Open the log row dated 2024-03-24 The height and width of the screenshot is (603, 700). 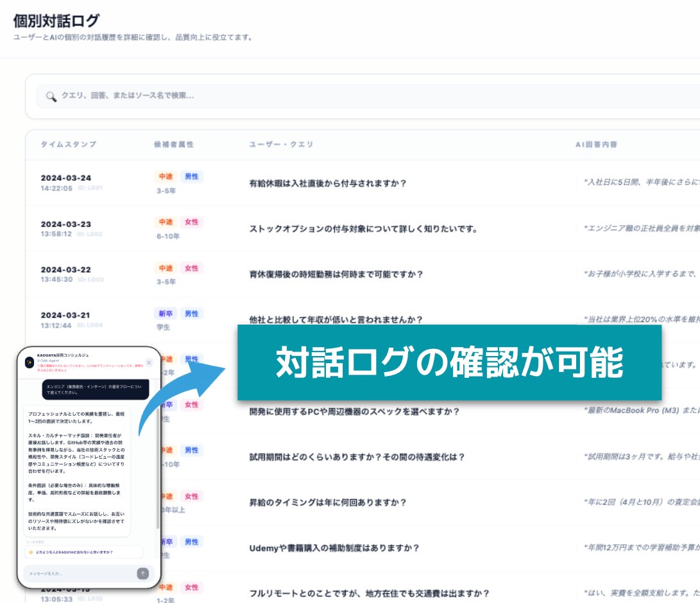363,183
